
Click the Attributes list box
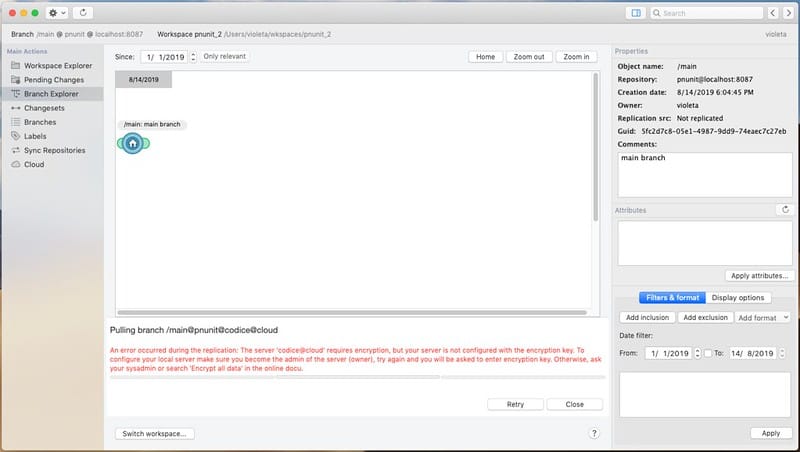click(x=705, y=243)
